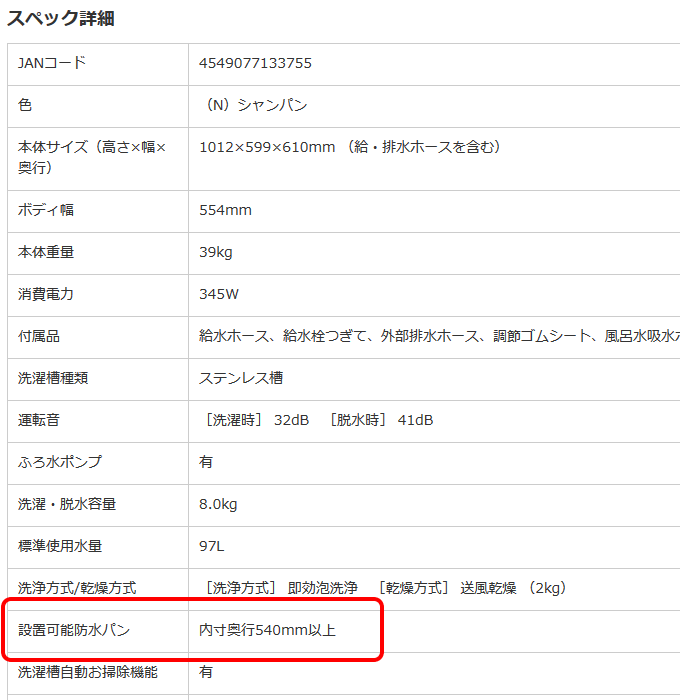Click the 付属品 label

[39, 336]
